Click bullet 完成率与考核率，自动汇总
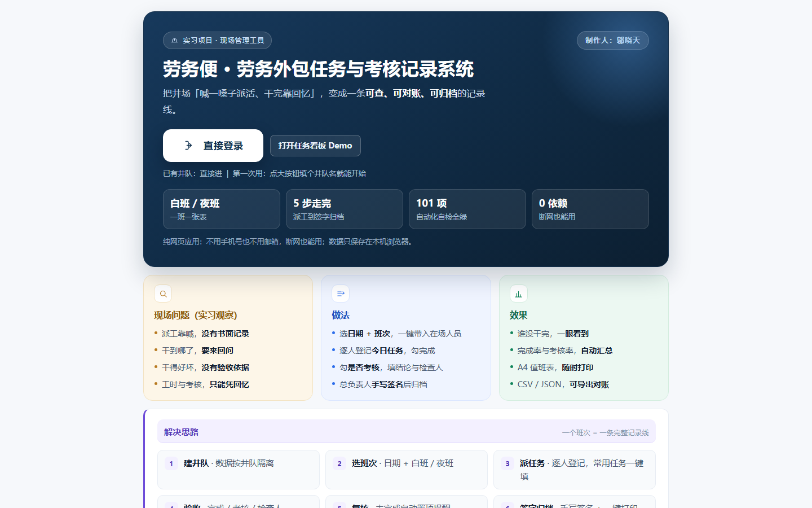 pyautogui.click(x=565, y=351)
